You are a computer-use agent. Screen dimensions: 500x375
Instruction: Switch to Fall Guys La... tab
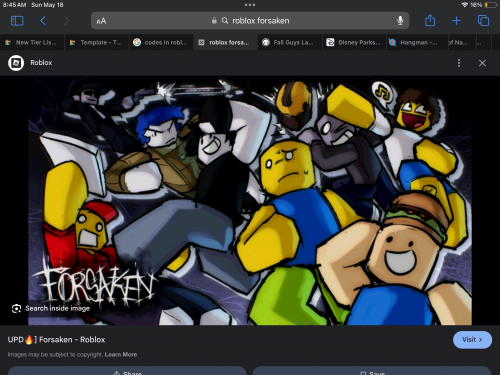(x=290, y=42)
